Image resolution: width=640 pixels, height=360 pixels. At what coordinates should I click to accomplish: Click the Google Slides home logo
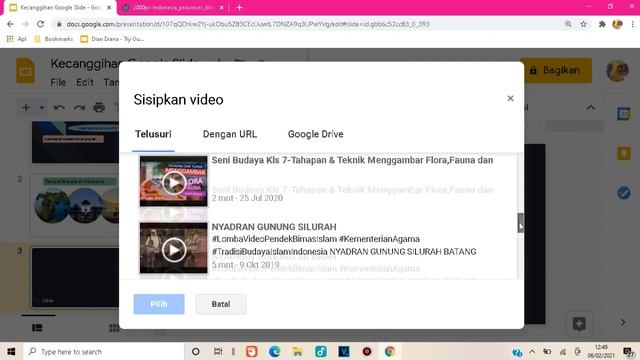tap(25, 71)
